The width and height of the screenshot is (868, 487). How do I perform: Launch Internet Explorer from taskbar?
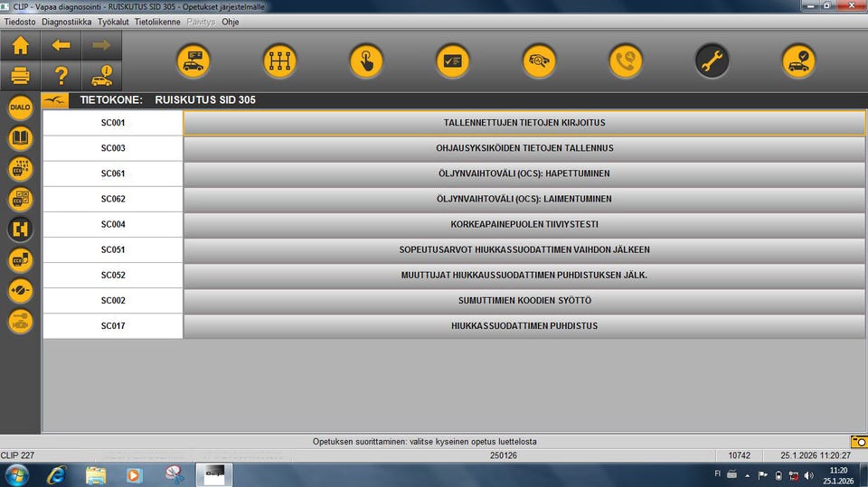(x=56, y=475)
